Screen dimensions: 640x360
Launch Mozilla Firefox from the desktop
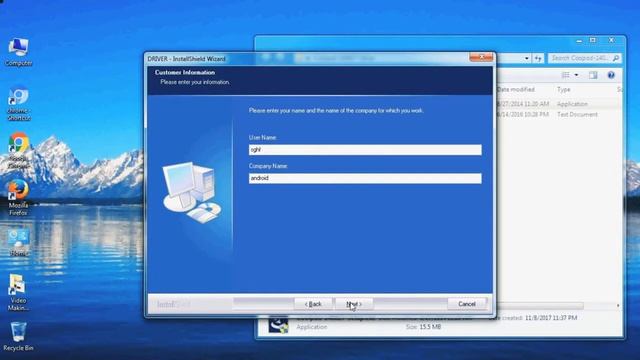(18, 197)
